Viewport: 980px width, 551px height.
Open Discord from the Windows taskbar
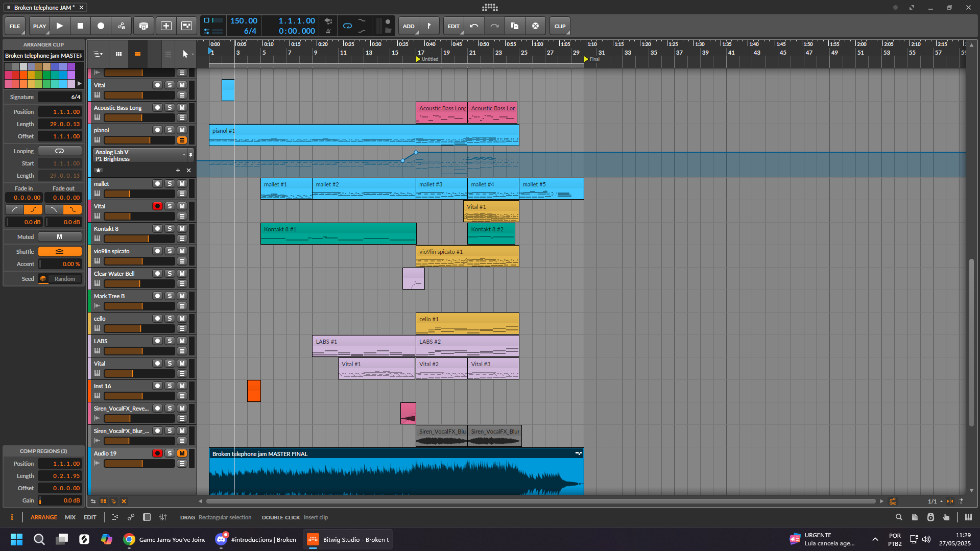pos(221,539)
